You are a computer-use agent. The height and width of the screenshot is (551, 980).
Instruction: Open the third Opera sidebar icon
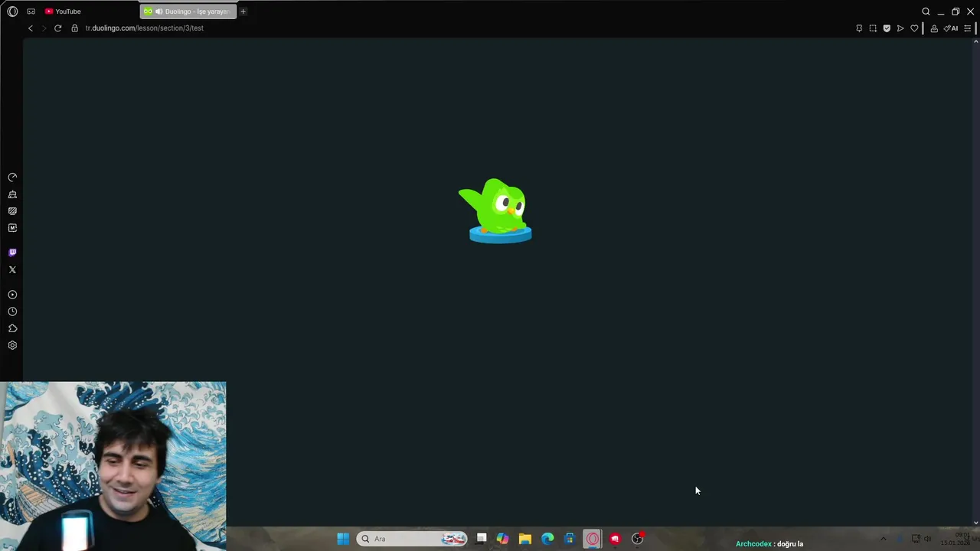[x=12, y=211]
